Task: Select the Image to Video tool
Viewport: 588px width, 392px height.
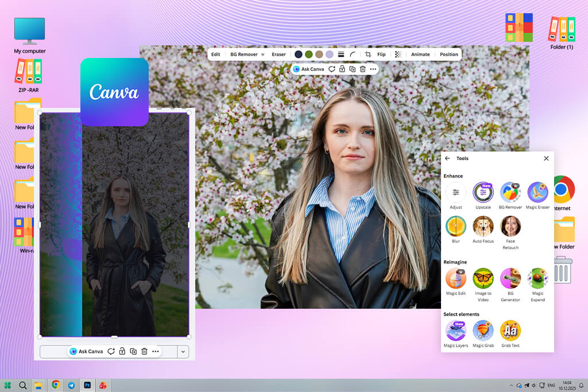Action: click(483, 278)
